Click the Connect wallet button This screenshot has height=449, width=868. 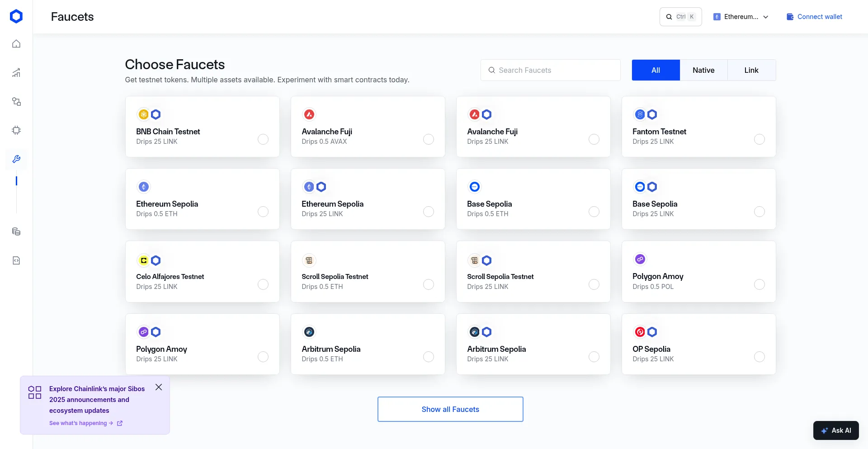[x=814, y=17]
